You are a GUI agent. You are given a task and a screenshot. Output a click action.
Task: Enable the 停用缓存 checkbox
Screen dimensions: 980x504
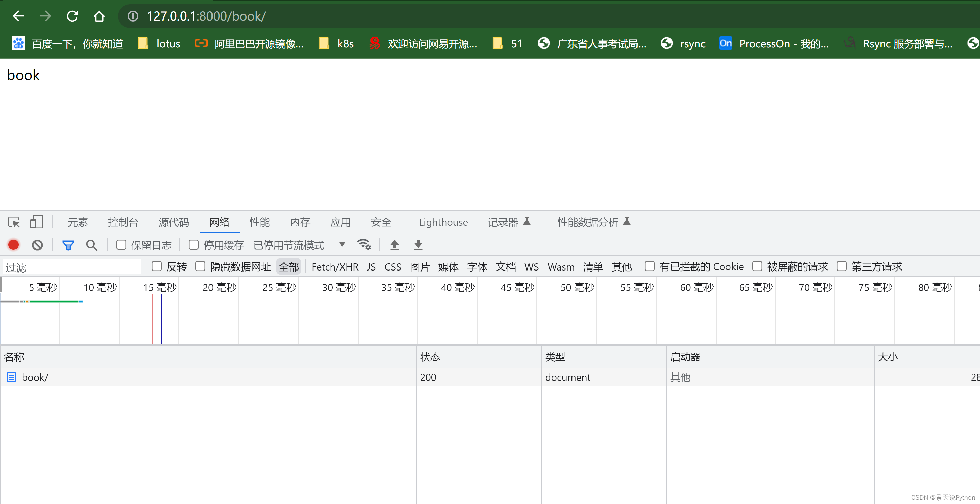[x=194, y=245]
